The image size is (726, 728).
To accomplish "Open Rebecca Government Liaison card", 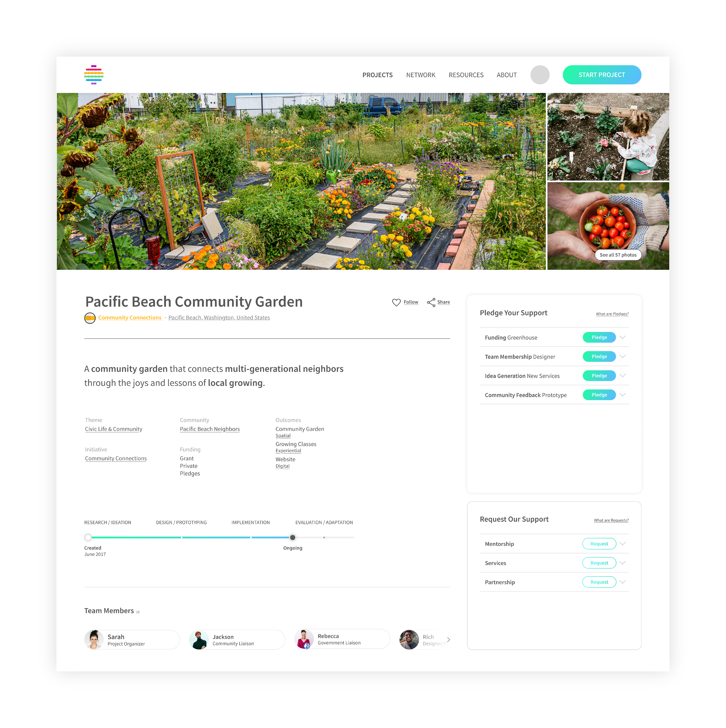I will (342, 639).
